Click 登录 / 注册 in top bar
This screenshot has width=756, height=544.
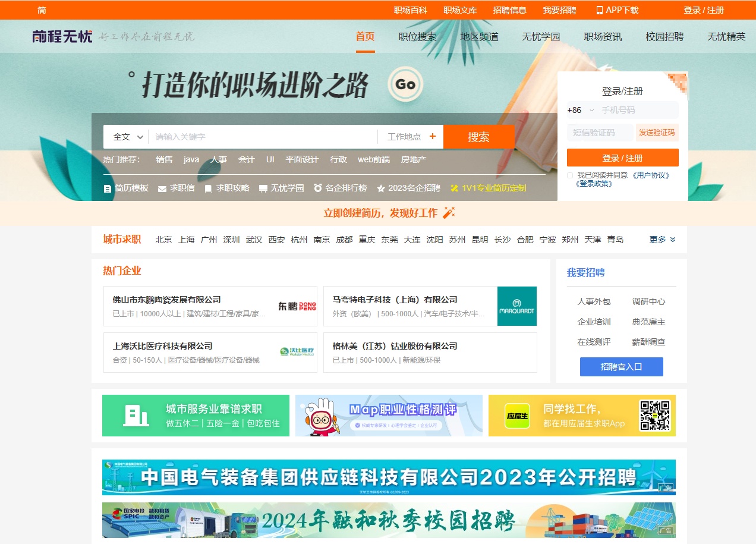[x=704, y=10]
